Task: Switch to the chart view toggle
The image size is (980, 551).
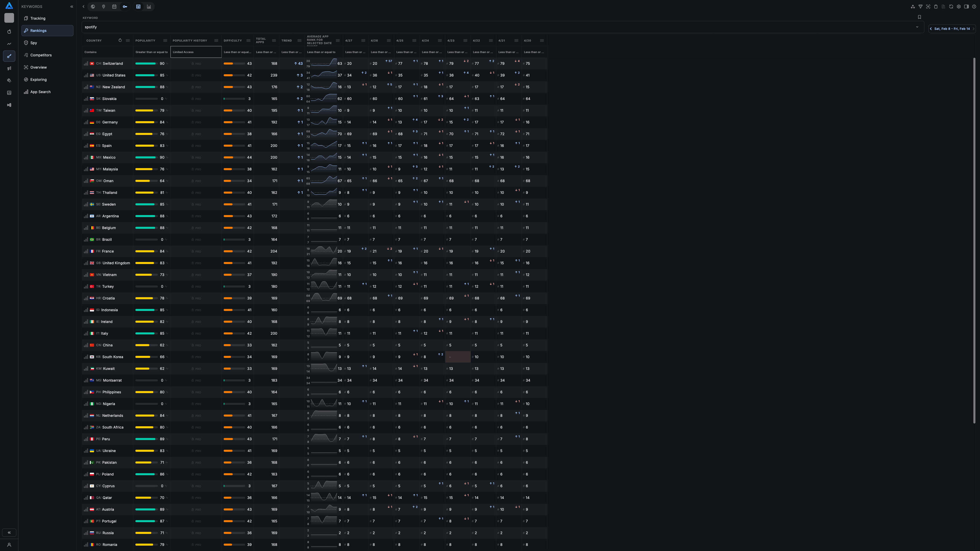Action: tap(149, 6)
